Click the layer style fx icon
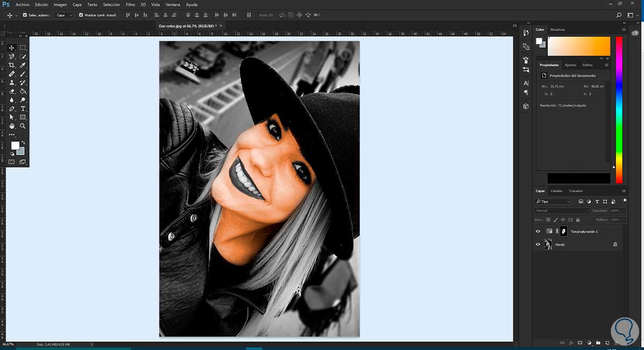The width and height of the screenshot is (644, 350). (x=571, y=342)
